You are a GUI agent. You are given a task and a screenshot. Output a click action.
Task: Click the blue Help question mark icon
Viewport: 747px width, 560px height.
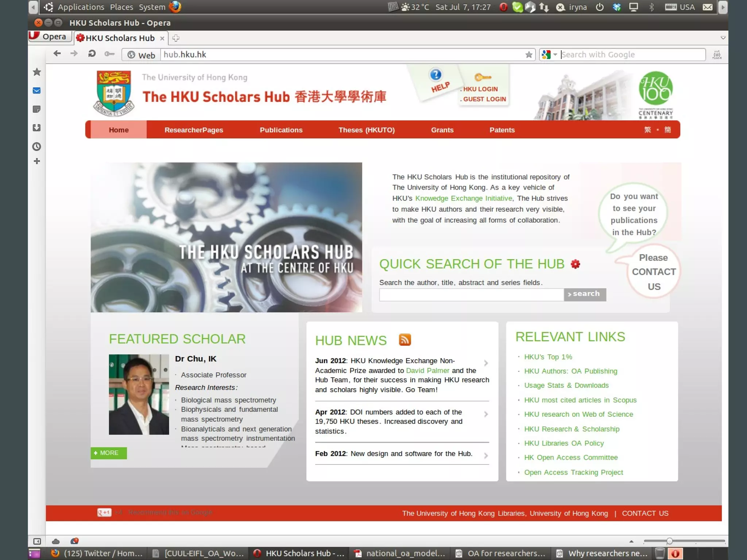tap(436, 75)
